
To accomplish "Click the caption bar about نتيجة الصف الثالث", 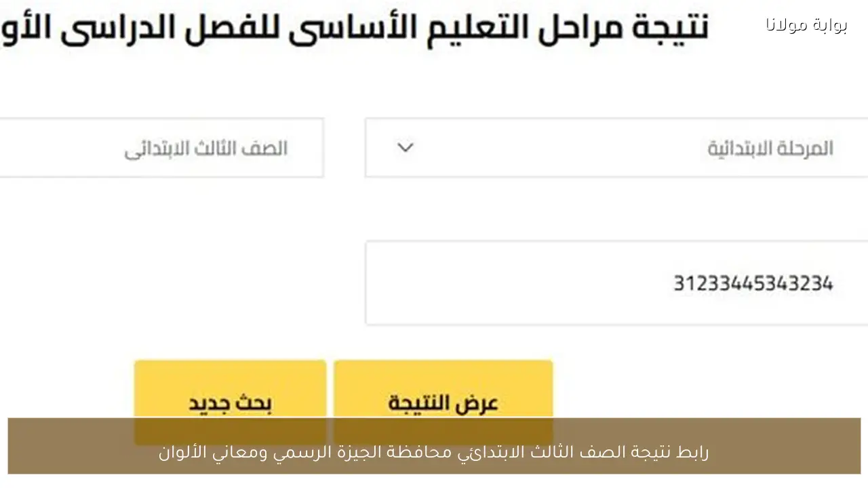I will coord(434,452).
